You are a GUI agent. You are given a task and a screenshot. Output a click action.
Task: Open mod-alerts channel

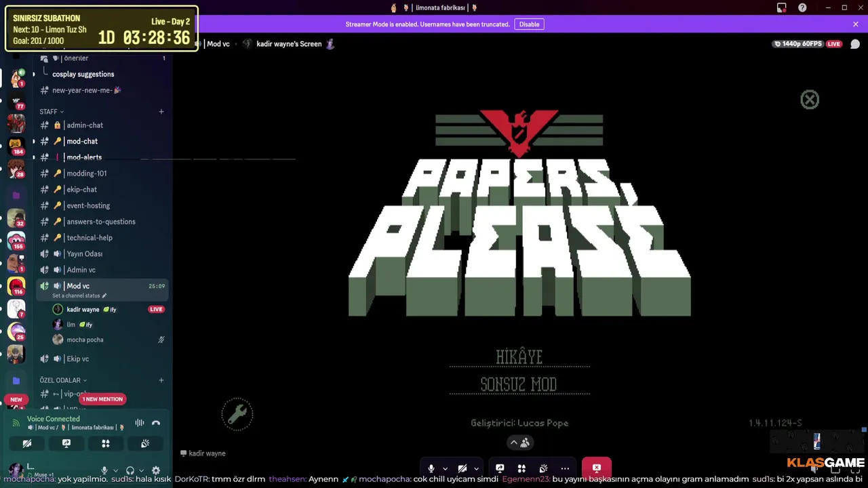102,157
